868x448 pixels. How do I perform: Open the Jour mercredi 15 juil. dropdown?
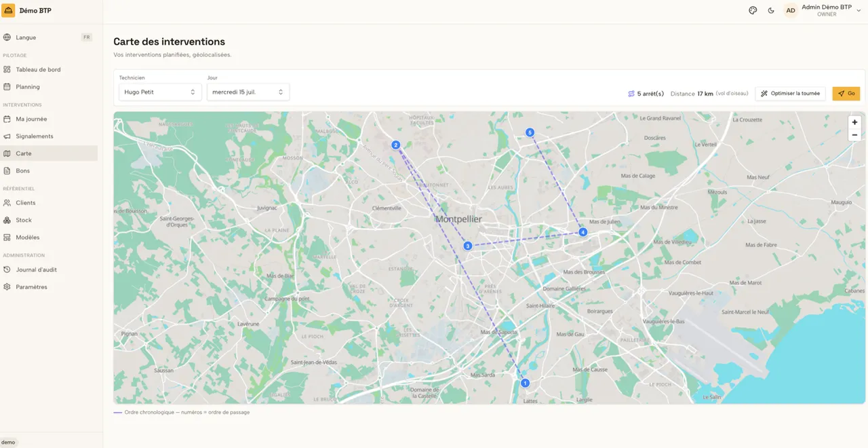(248, 92)
